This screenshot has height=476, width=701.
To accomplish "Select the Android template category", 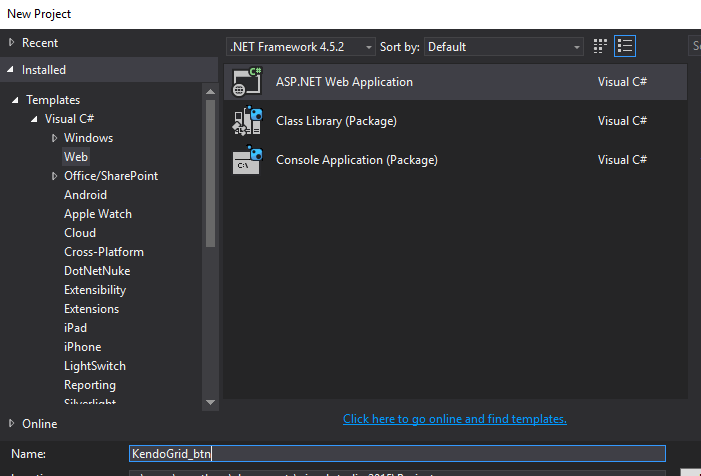I will coord(85,195).
